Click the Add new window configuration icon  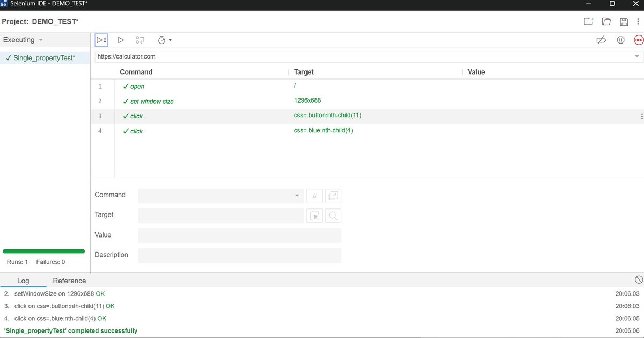click(x=333, y=196)
